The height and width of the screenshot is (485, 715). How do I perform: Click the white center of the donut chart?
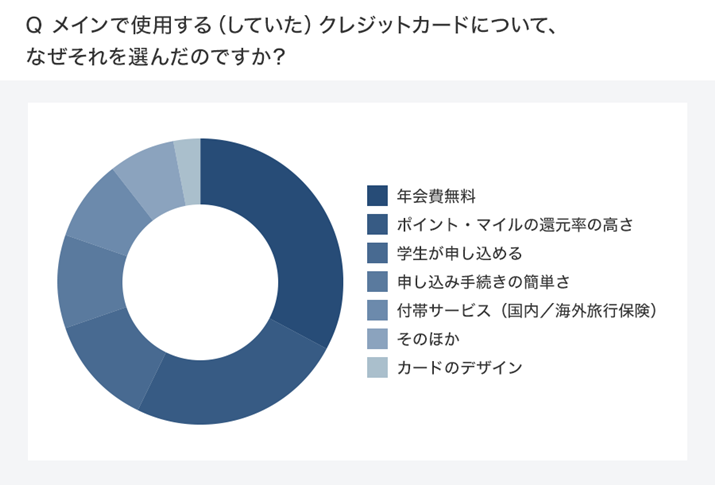pyautogui.click(x=200, y=281)
